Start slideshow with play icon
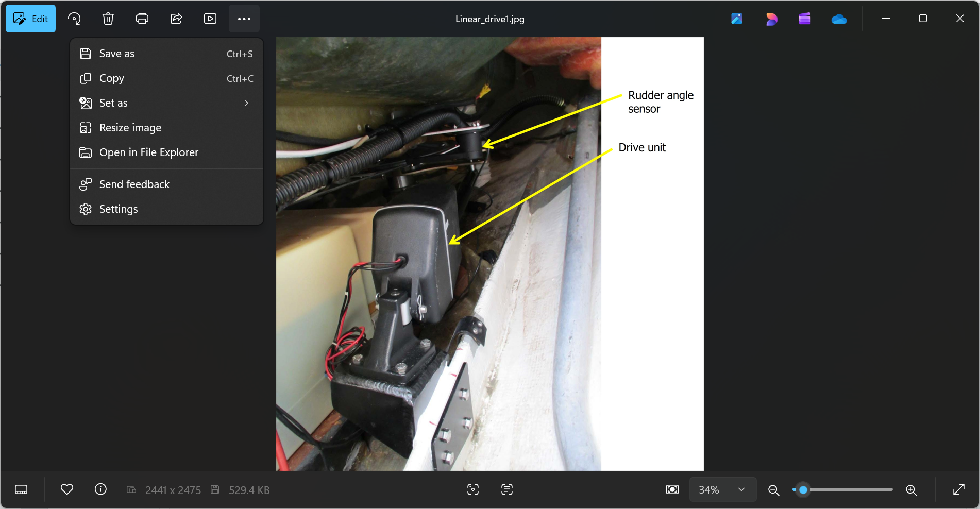Screen dimensions: 980x509 pyautogui.click(x=210, y=19)
